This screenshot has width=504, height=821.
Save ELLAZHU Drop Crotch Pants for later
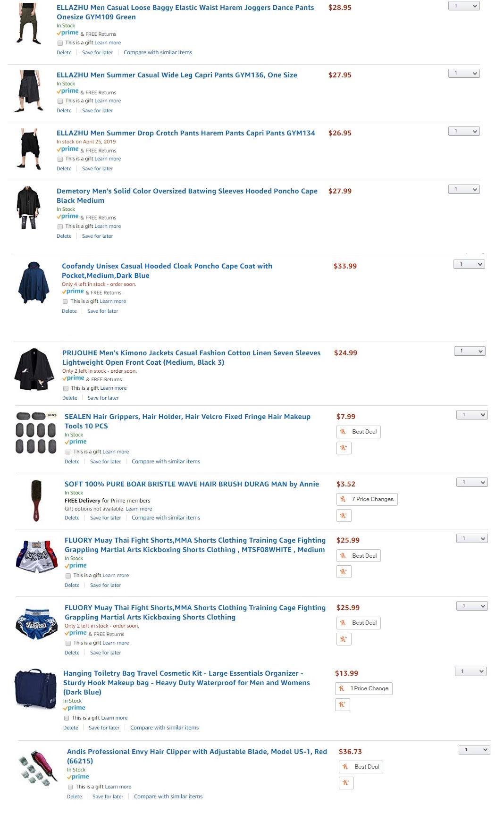pyautogui.click(x=97, y=169)
